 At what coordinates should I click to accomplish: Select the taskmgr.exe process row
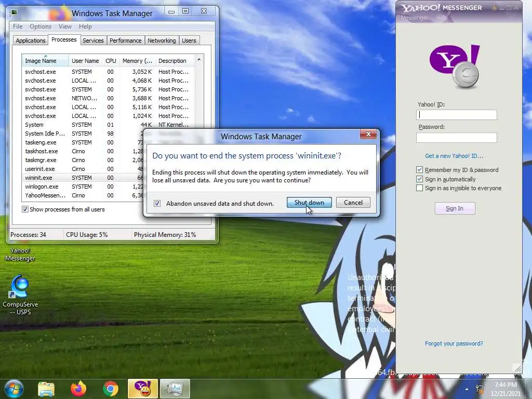pyautogui.click(x=83, y=160)
